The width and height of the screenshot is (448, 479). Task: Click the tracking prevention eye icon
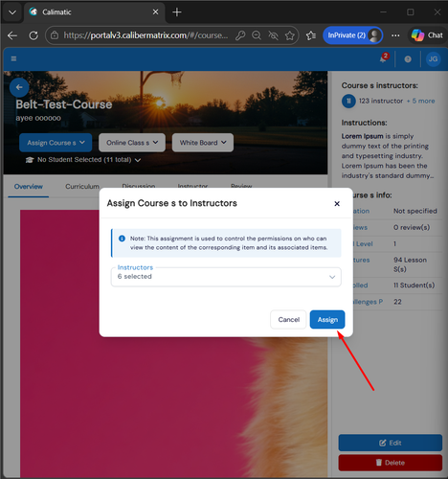point(273,35)
